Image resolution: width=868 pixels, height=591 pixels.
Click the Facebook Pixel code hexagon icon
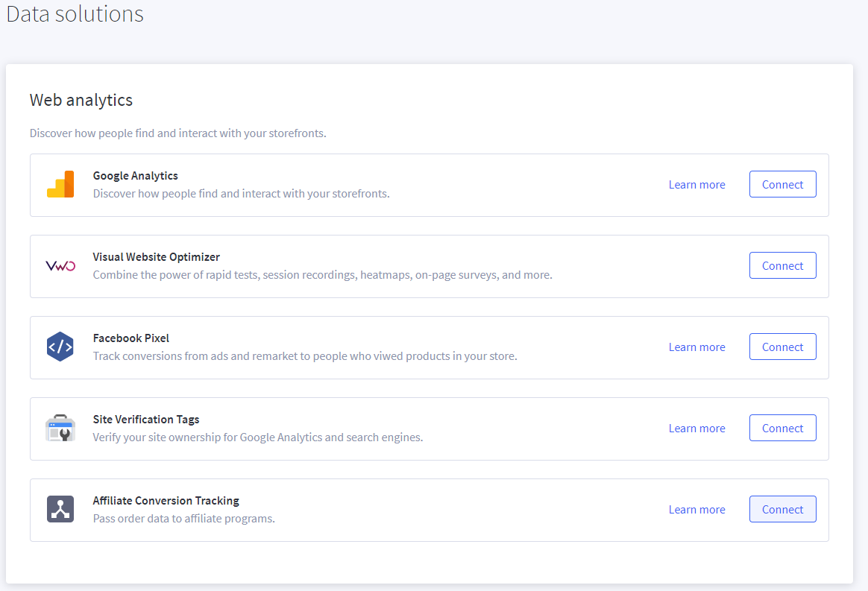pyautogui.click(x=60, y=347)
